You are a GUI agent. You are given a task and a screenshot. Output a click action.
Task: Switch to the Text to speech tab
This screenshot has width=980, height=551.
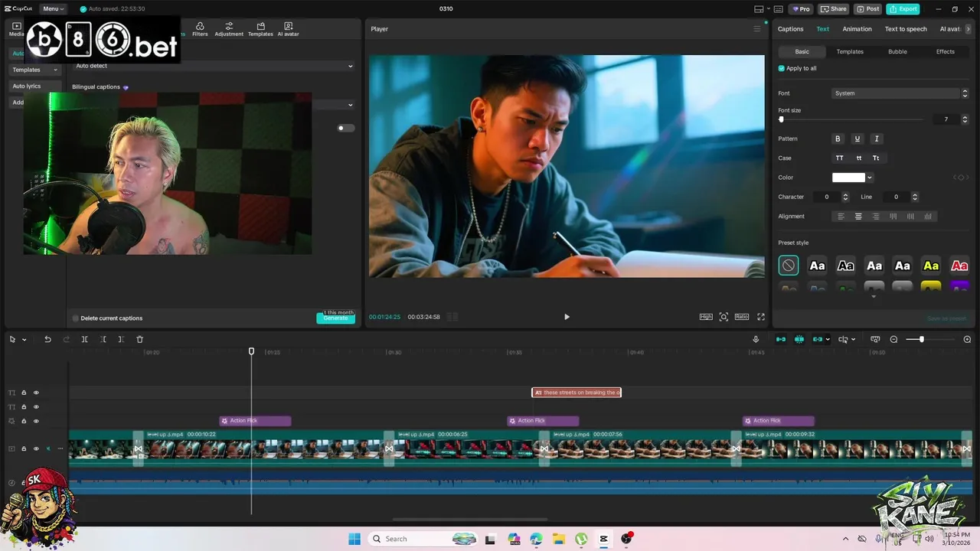pos(906,29)
